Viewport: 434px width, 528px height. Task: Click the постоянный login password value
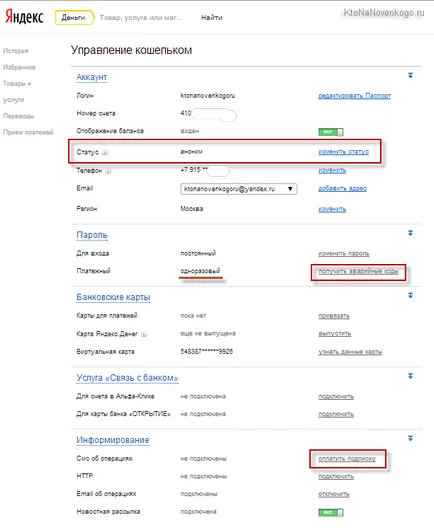(x=198, y=253)
